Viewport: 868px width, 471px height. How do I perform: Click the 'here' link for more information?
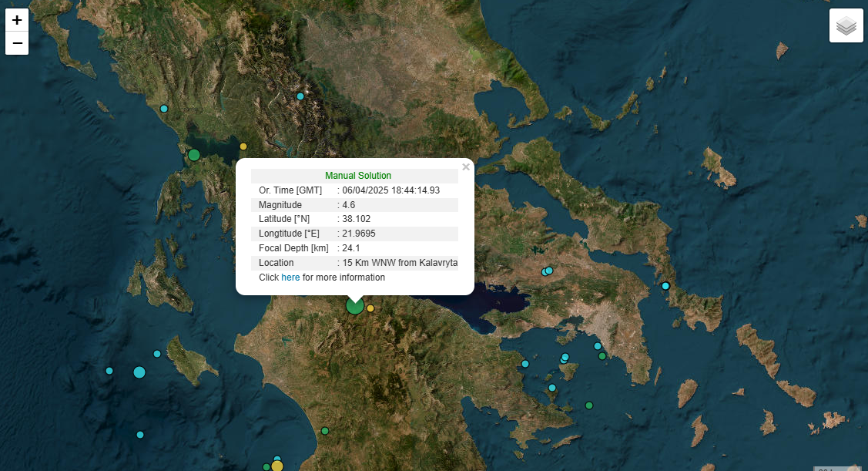(x=290, y=278)
